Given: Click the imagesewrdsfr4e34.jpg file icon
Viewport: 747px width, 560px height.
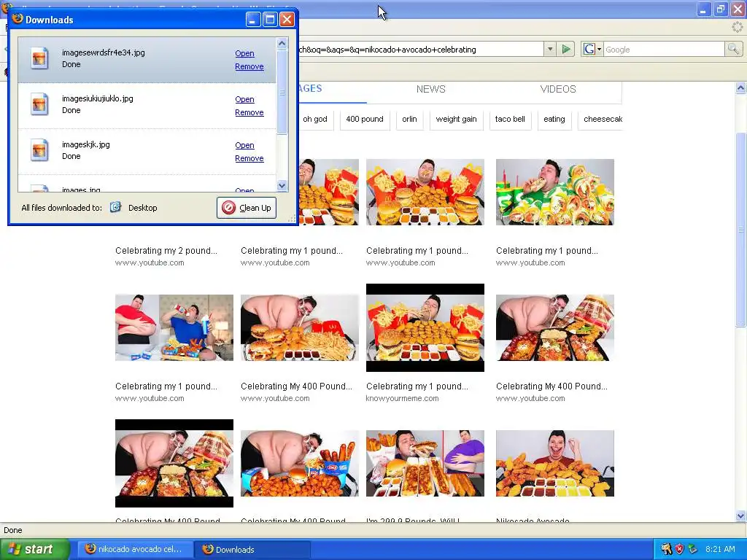Looking at the screenshot, I should click(x=39, y=58).
